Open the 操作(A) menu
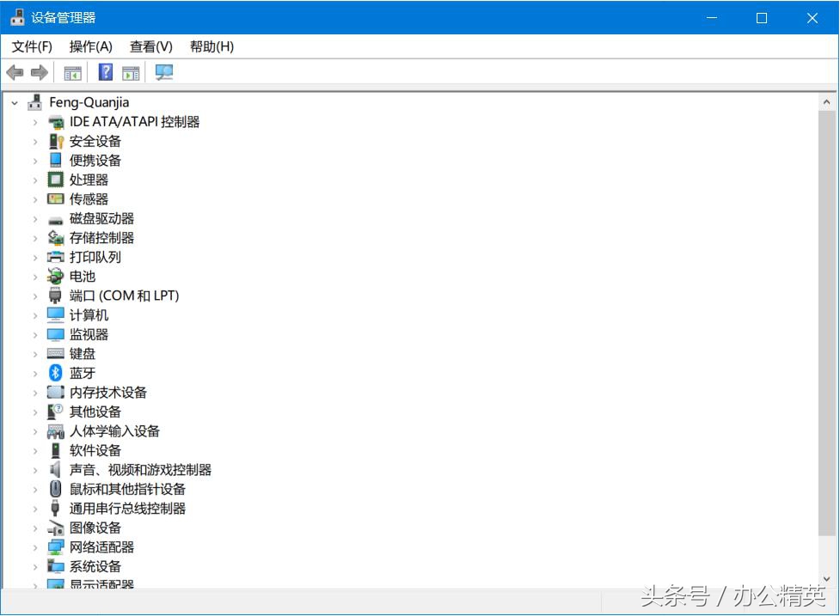 (x=90, y=46)
